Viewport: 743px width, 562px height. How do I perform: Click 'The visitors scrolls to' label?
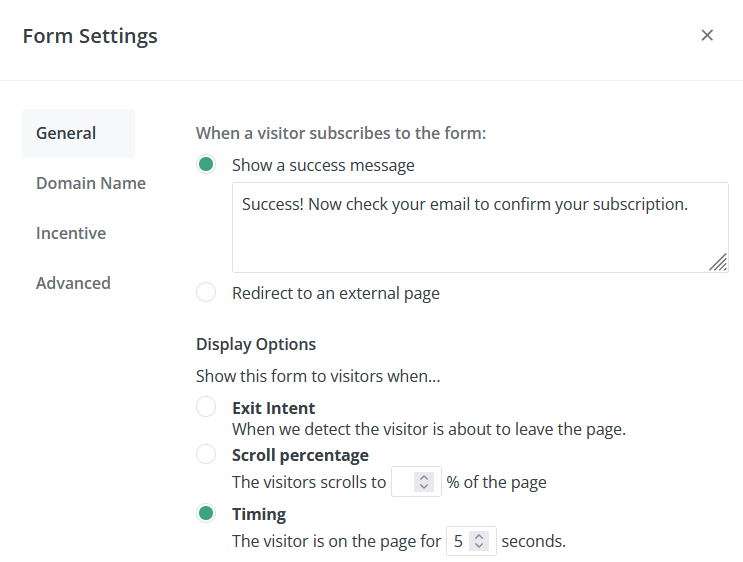coord(309,482)
